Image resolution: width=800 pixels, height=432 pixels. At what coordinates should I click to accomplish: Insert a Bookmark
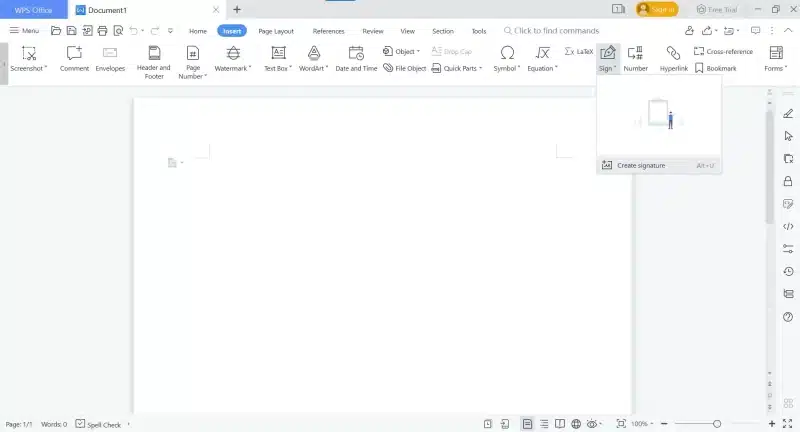715,68
